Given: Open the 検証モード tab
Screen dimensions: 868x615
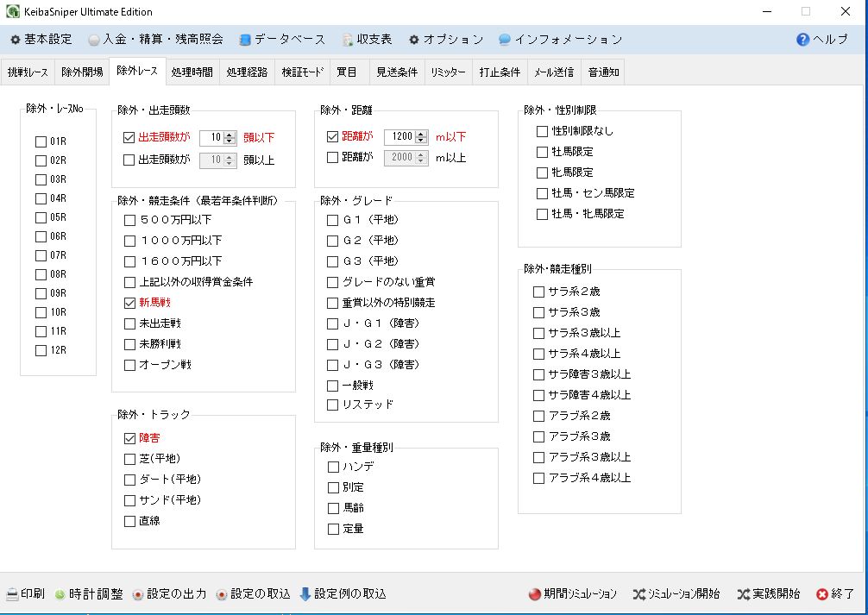Looking at the screenshot, I should point(302,72).
